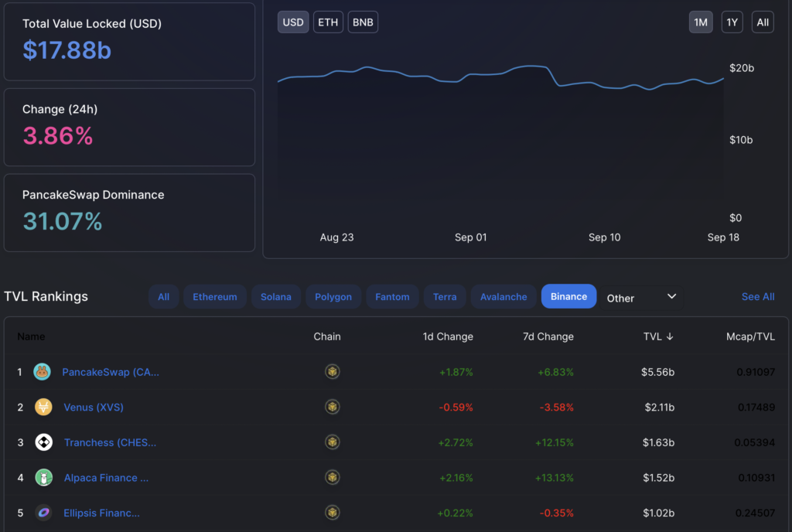
Task: Click the Tranchess protocol logo icon
Action: click(x=43, y=442)
